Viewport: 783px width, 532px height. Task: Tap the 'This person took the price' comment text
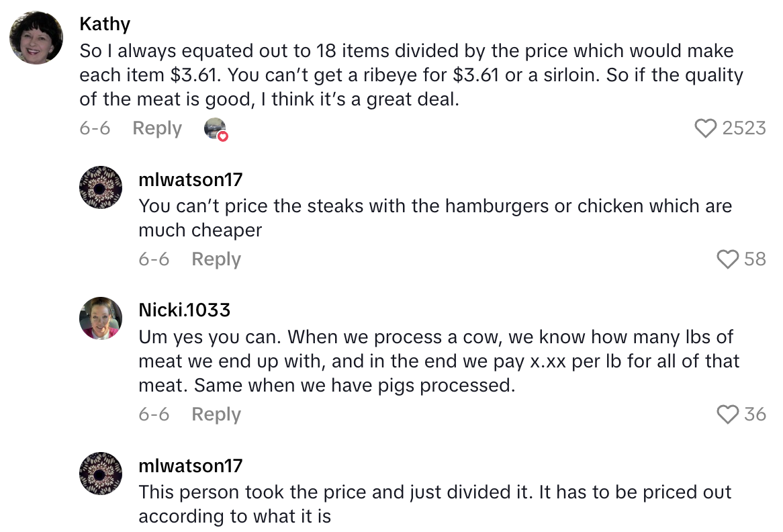tap(434, 504)
